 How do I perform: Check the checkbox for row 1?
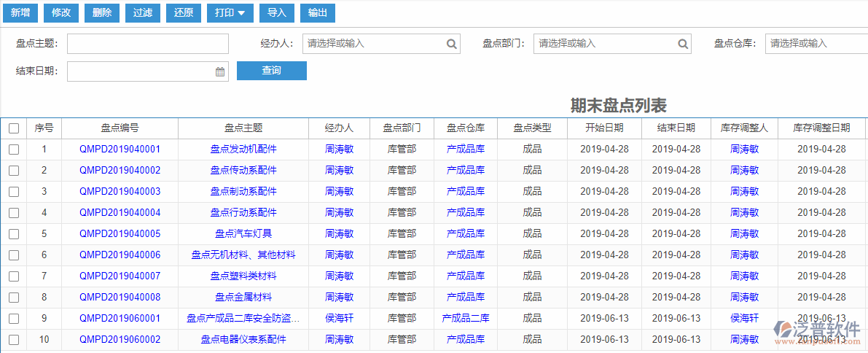click(x=14, y=150)
